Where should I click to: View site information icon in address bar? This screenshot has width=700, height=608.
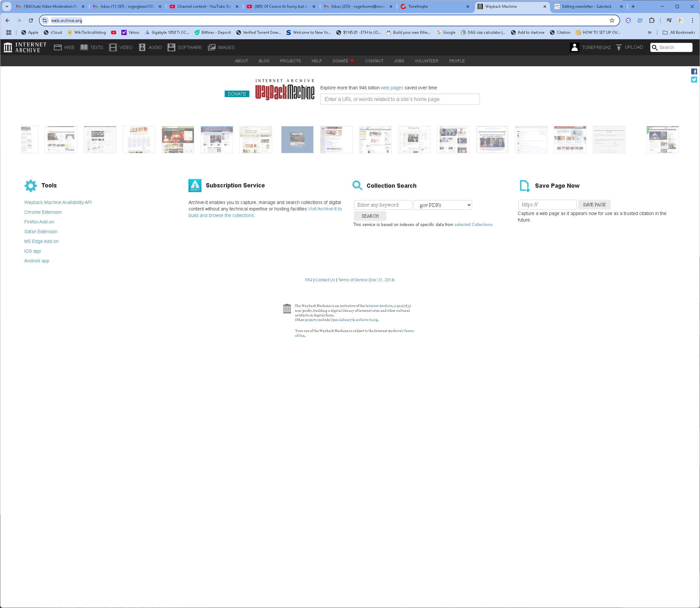[45, 21]
